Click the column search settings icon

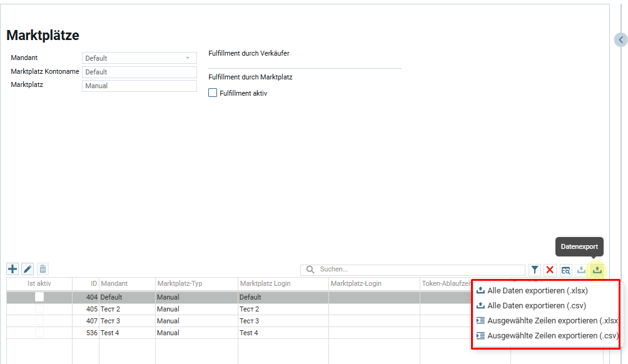(x=565, y=270)
